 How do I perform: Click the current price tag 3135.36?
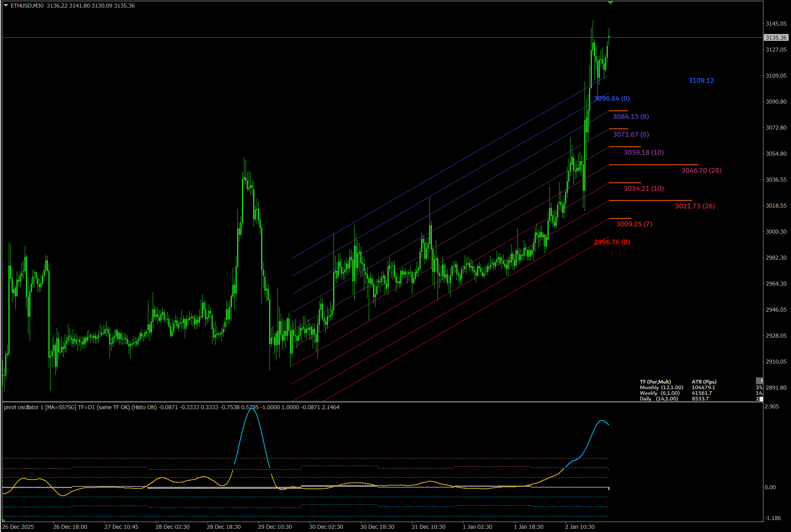[776, 38]
